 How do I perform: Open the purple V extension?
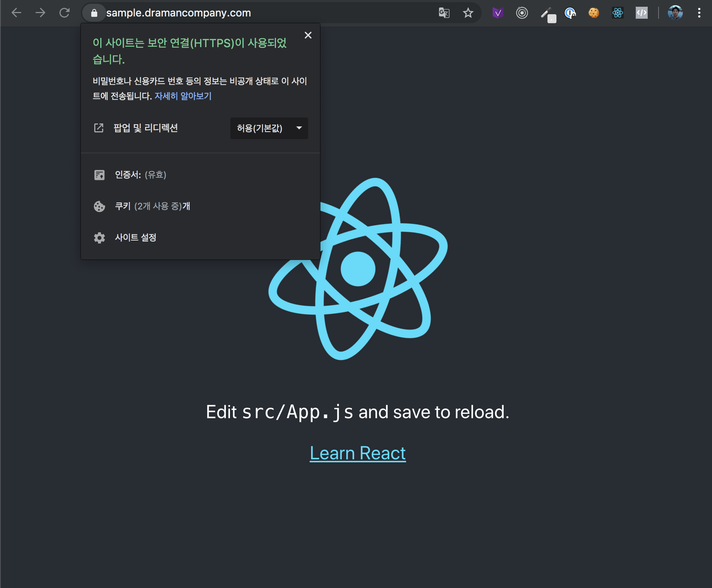[x=498, y=13]
